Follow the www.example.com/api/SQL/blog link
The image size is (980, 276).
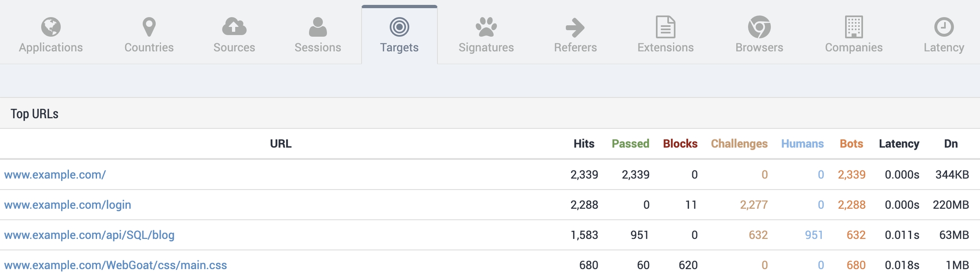pyautogui.click(x=89, y=235)
